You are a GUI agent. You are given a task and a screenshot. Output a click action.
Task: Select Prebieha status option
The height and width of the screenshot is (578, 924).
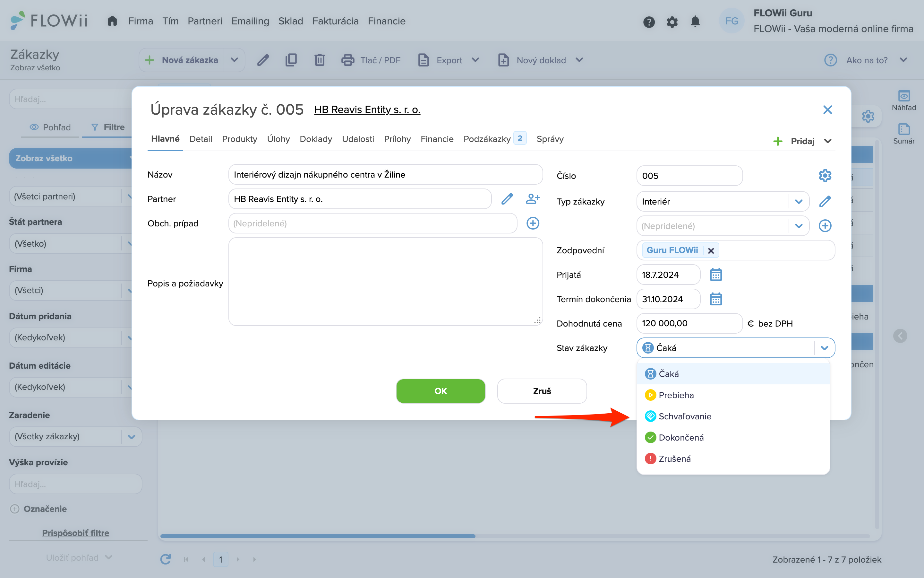[x=733, y=395]
